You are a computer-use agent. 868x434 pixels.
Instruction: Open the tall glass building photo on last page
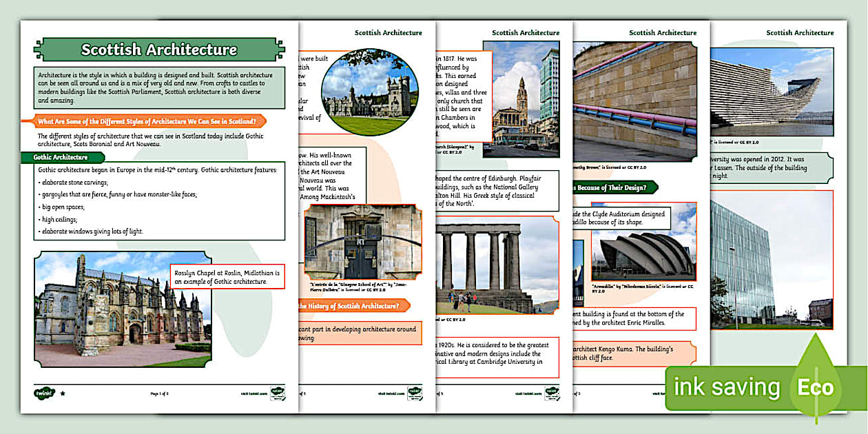pos(772,259)
